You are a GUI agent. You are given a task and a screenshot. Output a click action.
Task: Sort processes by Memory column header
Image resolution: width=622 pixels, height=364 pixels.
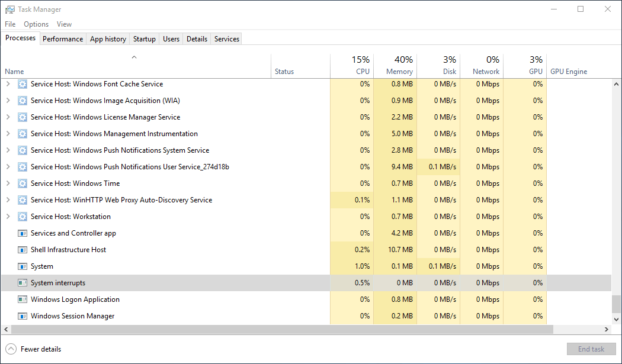tap(399, 66)
